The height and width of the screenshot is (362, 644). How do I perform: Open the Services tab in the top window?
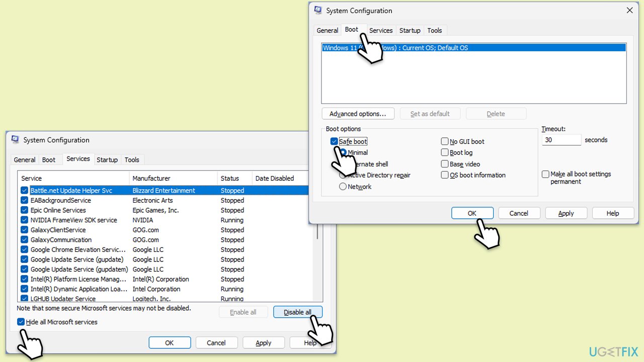[381, 30]
